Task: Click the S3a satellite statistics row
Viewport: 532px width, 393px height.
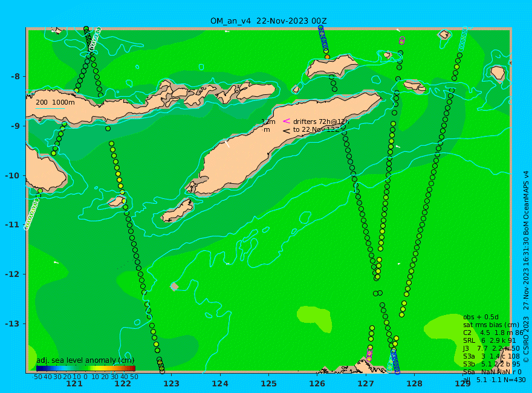Action: (x=491, y=356)
